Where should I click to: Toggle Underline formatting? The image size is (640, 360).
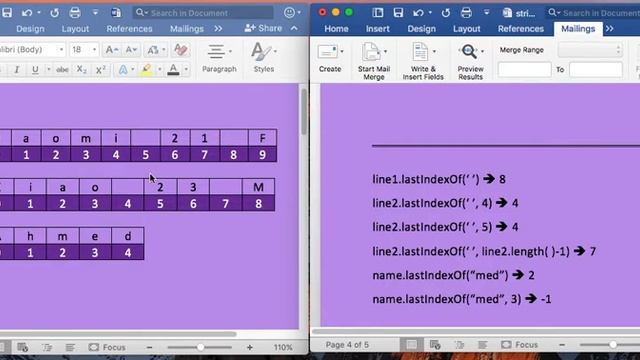[x=35, y=70]
